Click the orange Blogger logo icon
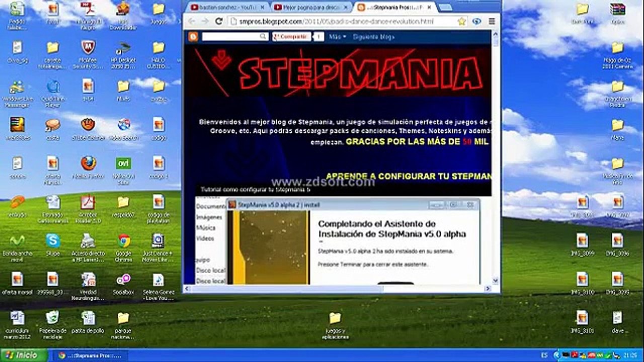Screen dimensions: 644x362 pos(193,37)
